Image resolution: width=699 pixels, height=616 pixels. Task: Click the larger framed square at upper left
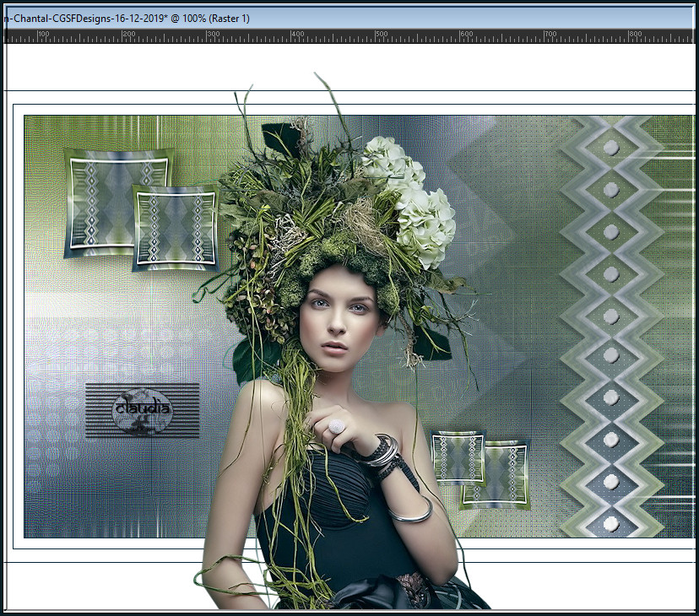point(118,203)
